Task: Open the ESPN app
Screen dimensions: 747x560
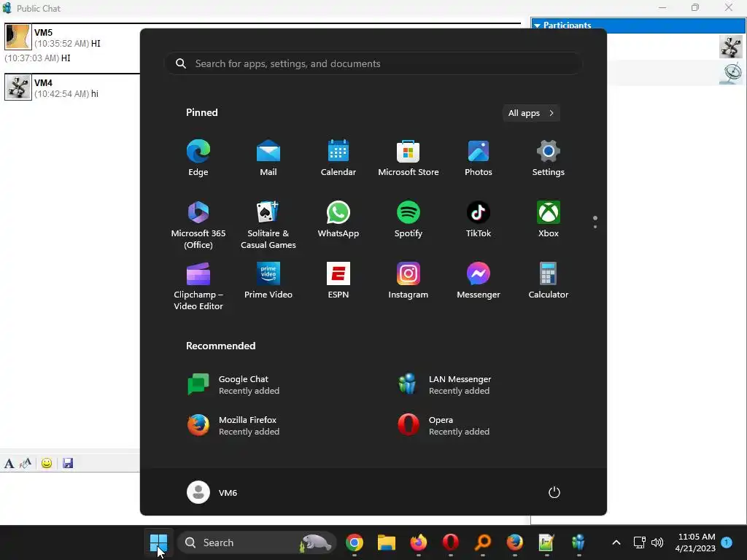Action: click(x=338, y=280)
